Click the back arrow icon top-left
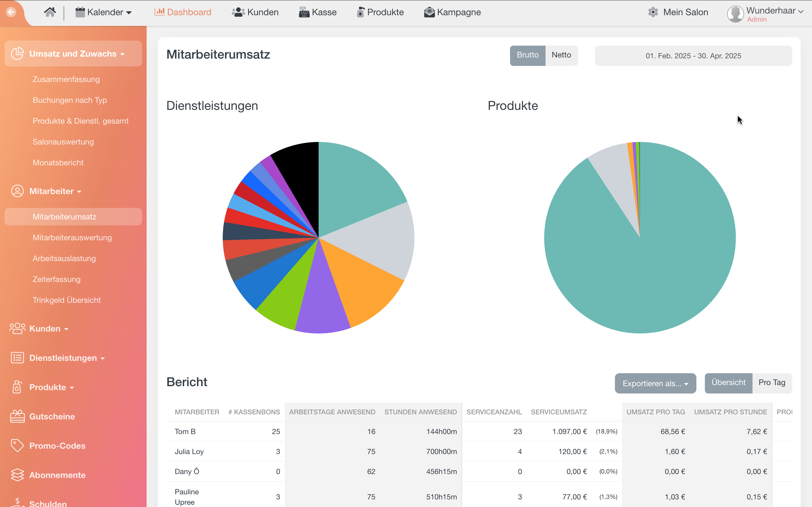Screen dimensions: 812x507 coord(11,12)
